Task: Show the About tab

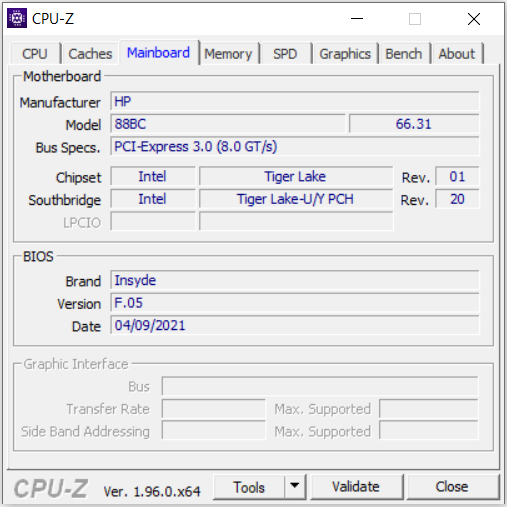Action: pyautogui.click(x=457, y=54)
